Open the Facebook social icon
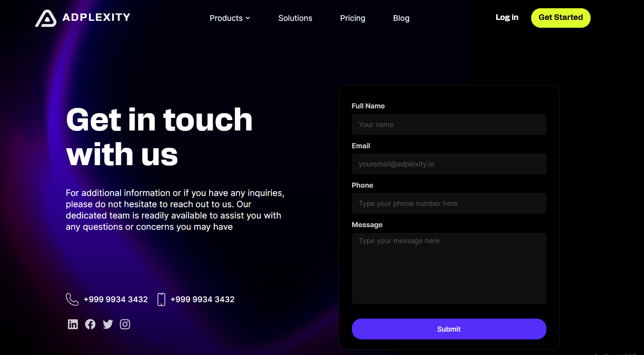The image size is (644, 355). pos(90,324)
